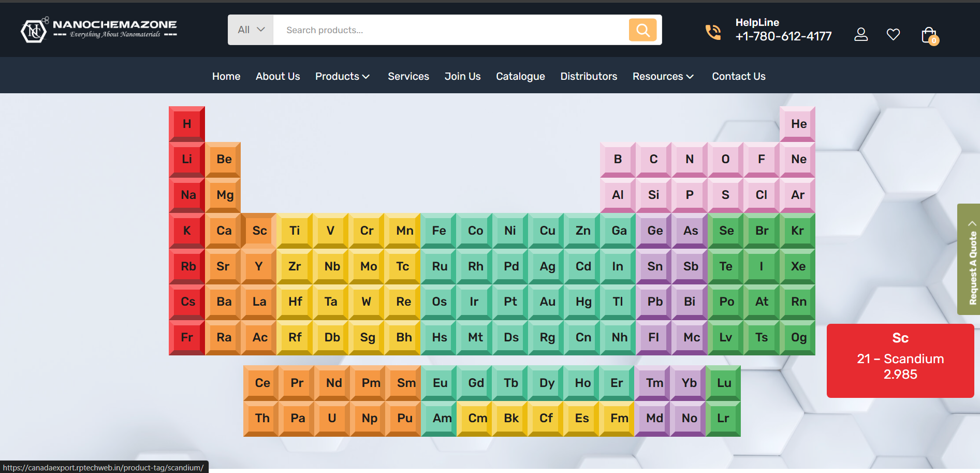Select the Aluminium (Al) tile
This screenshot has width=980, height=473.
tap(618, 195)
